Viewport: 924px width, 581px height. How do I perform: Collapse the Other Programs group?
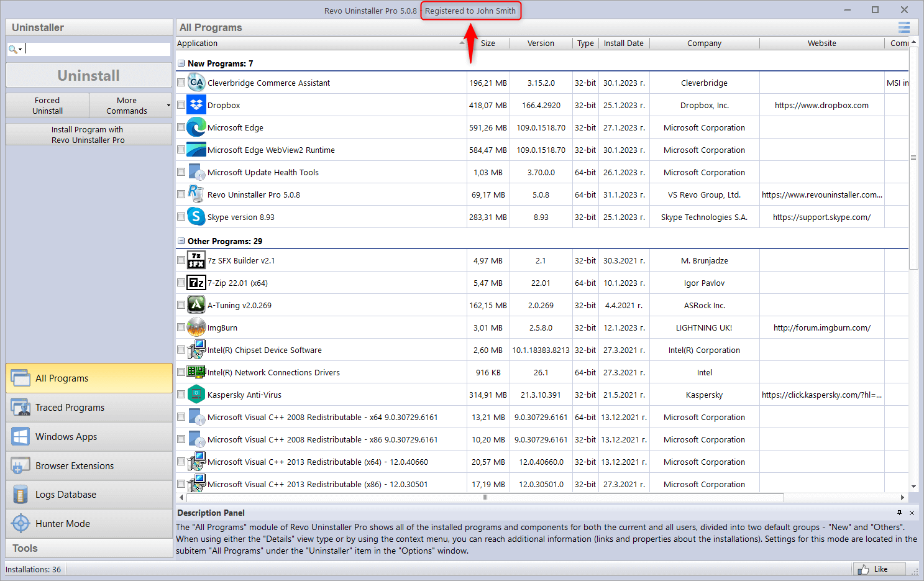181,241
